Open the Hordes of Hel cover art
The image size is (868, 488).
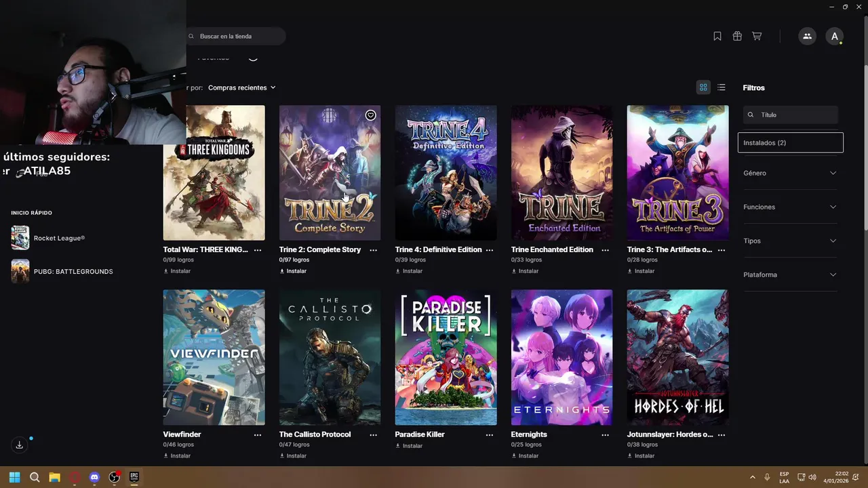(678, 358)
